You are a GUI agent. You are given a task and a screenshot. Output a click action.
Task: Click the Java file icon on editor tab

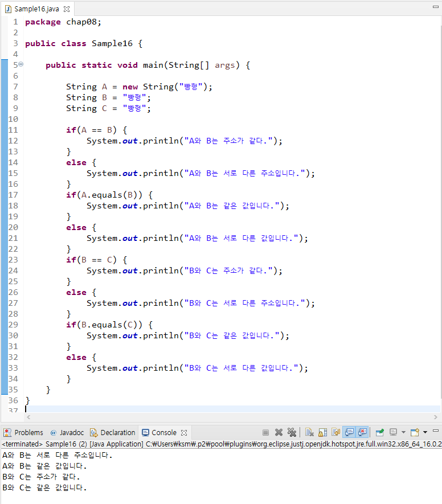8,9
